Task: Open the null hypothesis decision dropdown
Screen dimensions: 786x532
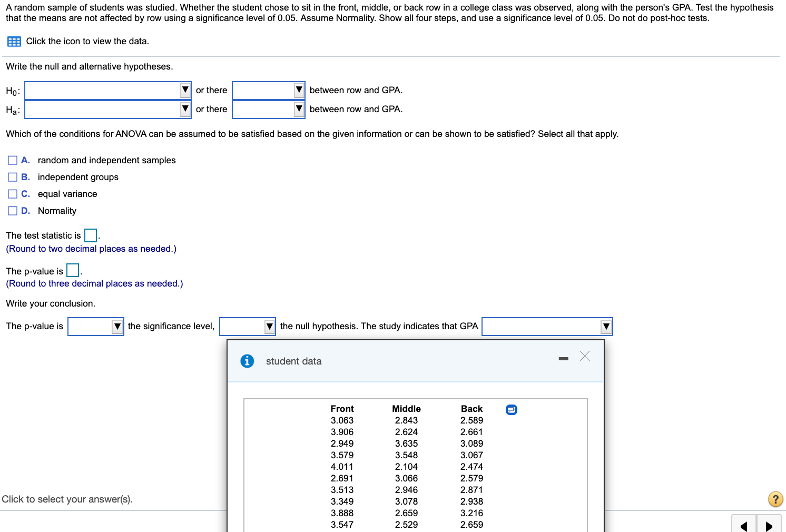Action: pyautogui.click(x=248, y=327)
